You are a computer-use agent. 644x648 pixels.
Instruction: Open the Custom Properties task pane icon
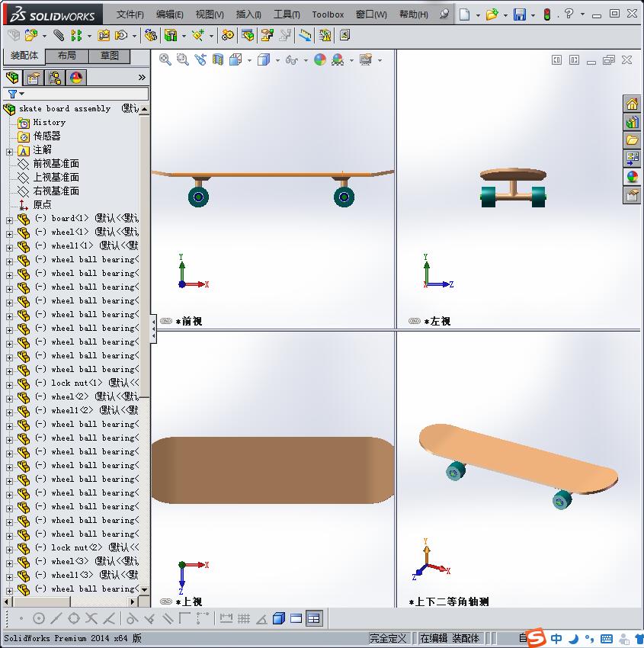[x=632, y=195]
